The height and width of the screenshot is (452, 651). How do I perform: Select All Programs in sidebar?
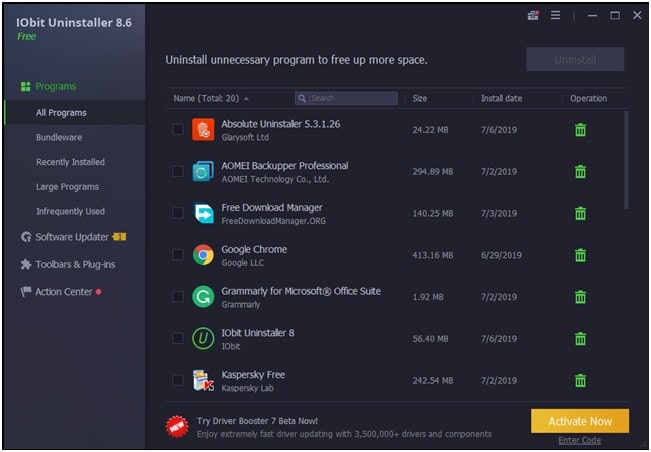[x=75, y=112]
